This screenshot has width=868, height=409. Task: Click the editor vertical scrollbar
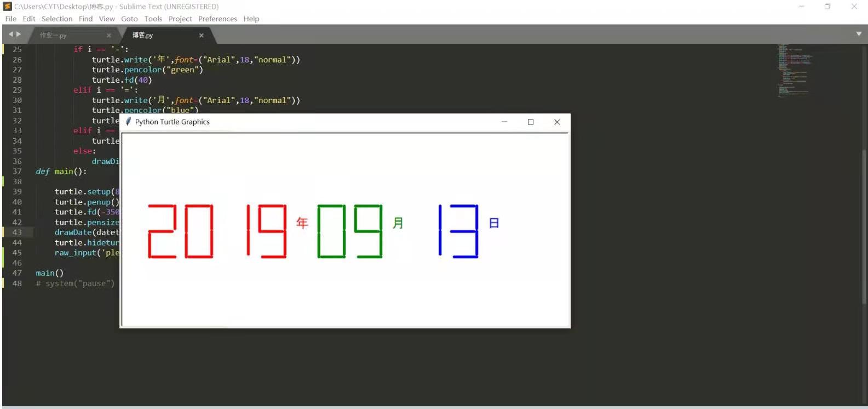tap(864, 226)
